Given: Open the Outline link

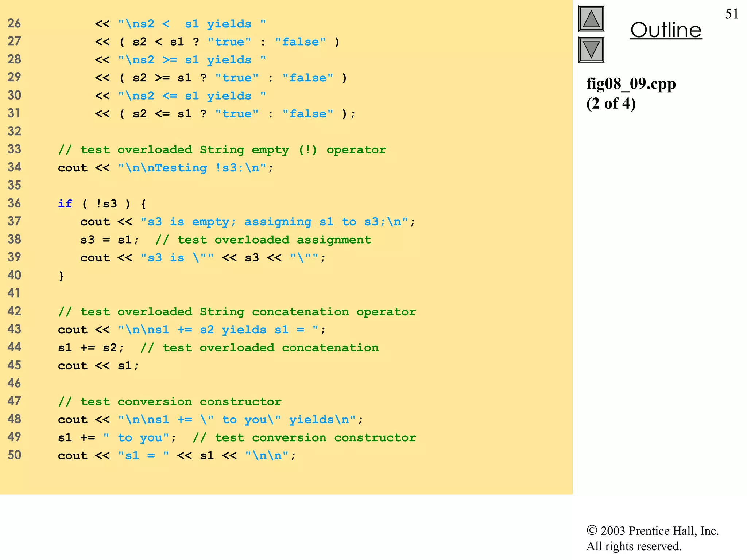Looking at the screenshot, I should coord(666,30).
